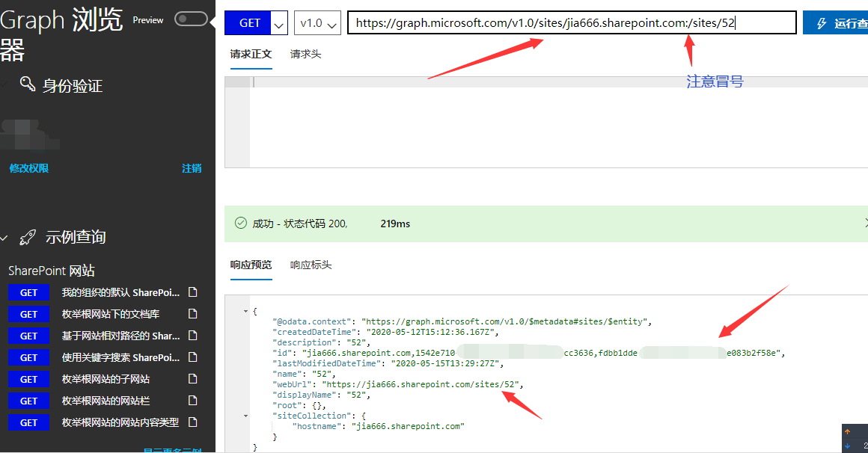Collapse the 示例查询 section chevron
This screenshot has height=453, width=868.
click(x=4, y=238)
